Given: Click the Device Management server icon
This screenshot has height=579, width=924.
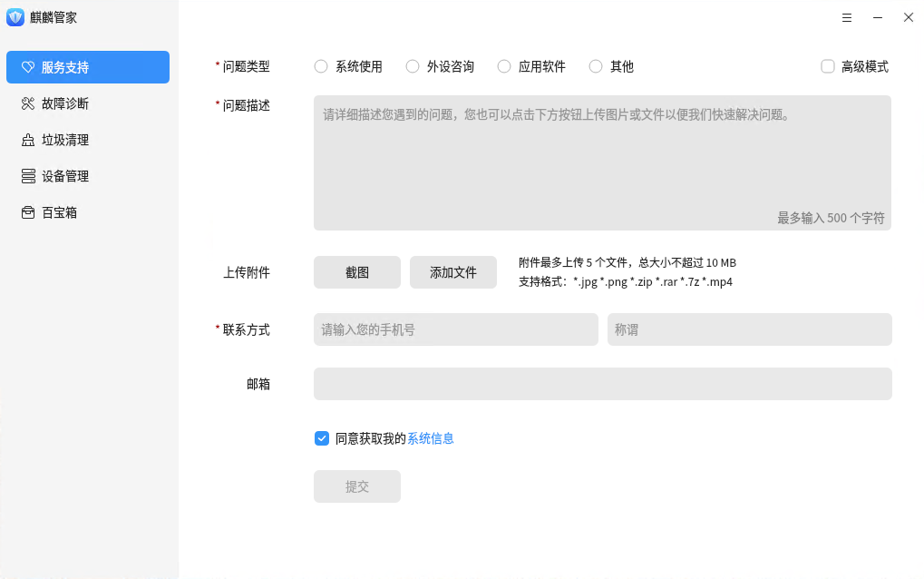Looking at the screenshot, I should point(28,176).
